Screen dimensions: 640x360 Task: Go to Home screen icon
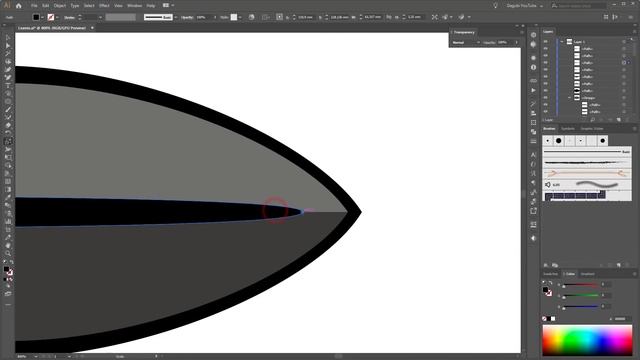coord(18,6)
